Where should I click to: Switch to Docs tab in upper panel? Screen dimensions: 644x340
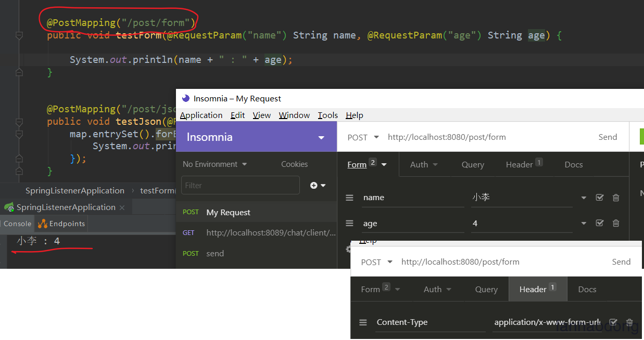(574, 164)
